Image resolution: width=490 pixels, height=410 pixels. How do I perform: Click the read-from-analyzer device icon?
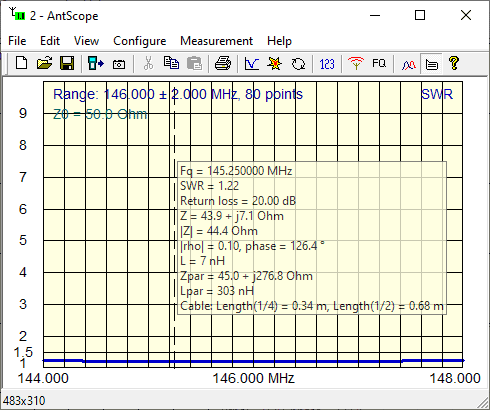[96, 63]
